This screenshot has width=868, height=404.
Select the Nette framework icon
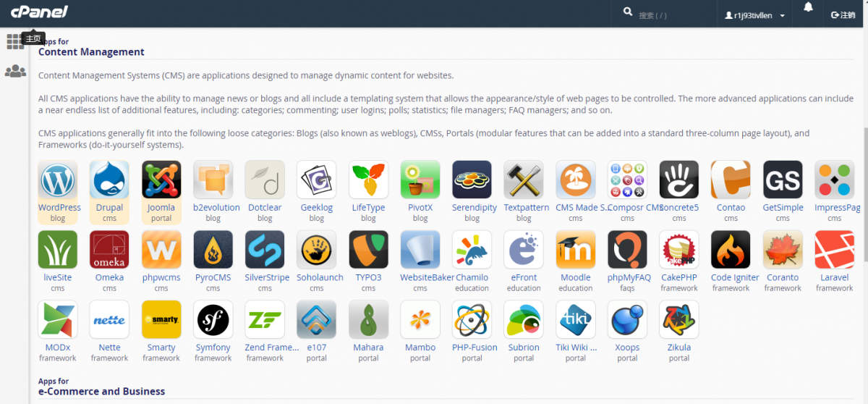pos(109,319)
